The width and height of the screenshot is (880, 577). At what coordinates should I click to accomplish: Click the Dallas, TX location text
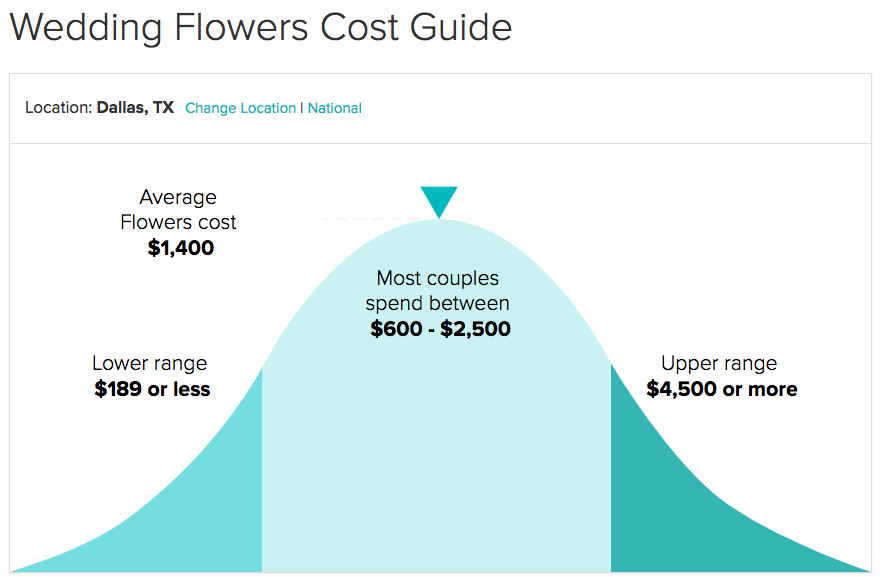tap(135, 108)
